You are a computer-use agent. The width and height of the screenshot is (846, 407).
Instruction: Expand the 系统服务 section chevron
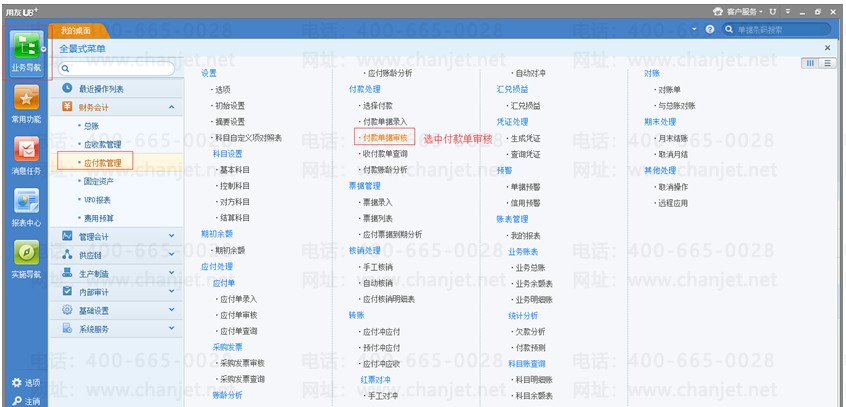(172, 328)
